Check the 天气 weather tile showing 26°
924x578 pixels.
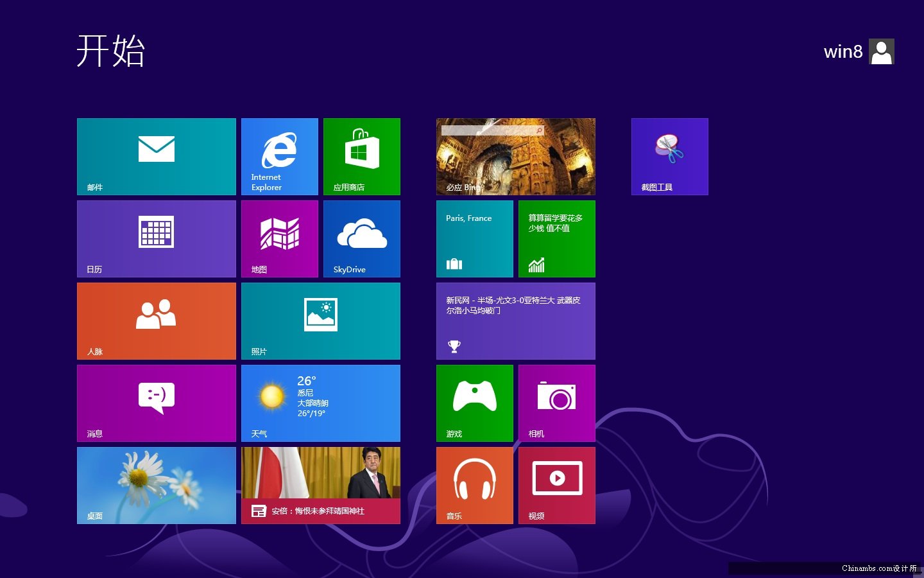pyautogui.click(x=321, y=403)
